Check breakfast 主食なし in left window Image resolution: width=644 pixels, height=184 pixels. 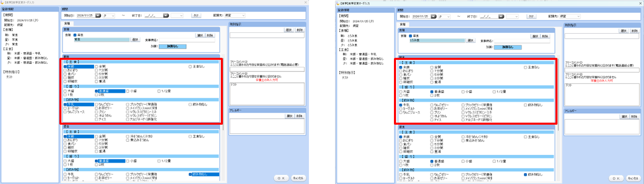pos(190,66)
